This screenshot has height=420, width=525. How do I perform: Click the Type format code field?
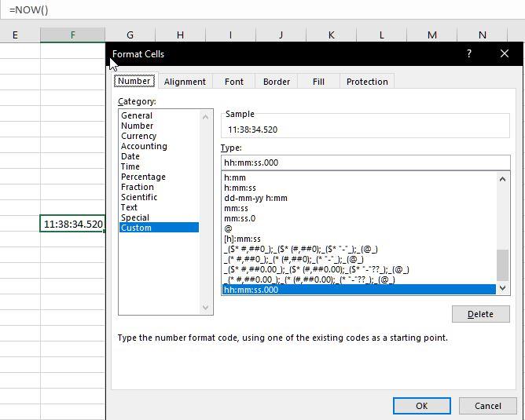(x=365, y=163)
